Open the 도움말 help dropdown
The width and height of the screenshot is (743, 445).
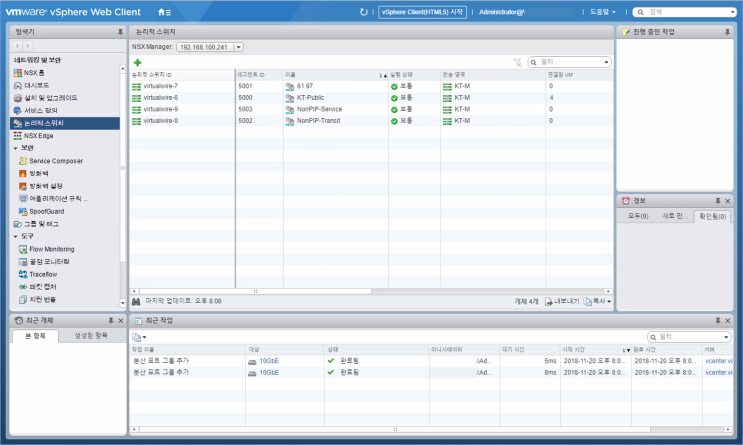click(x=603, y=12)
